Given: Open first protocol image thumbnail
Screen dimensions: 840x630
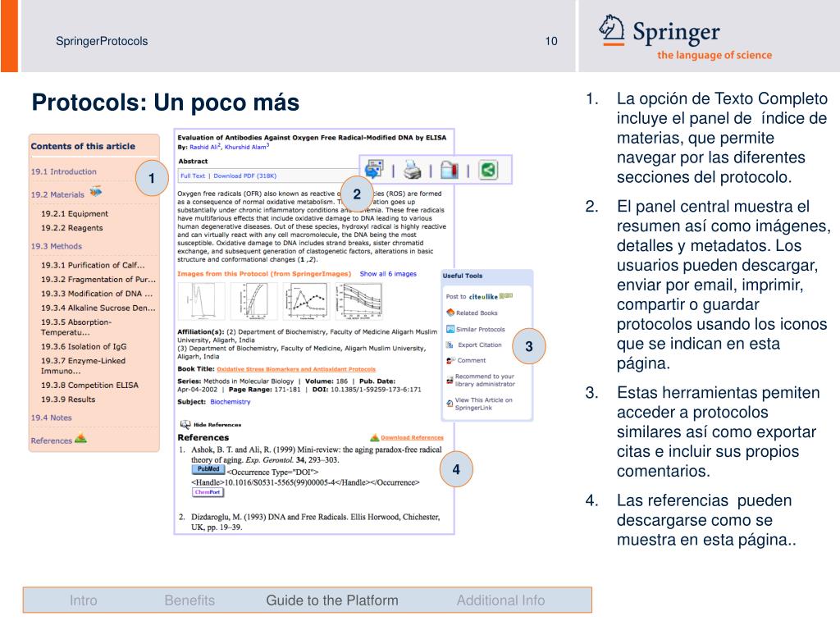Looking at the screenshot, I should coord(200,300).
